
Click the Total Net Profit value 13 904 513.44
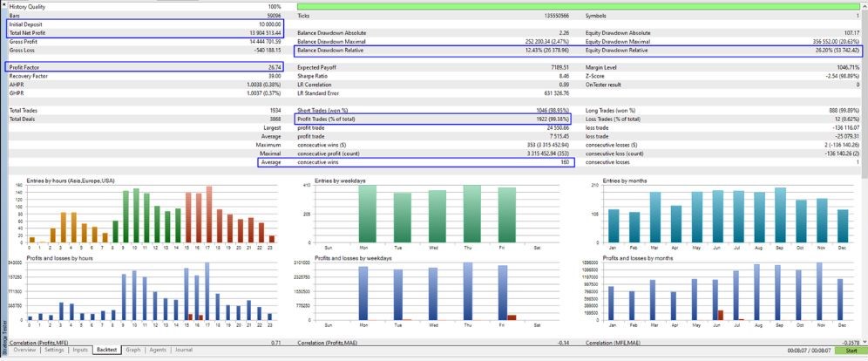tap(265, 32)
